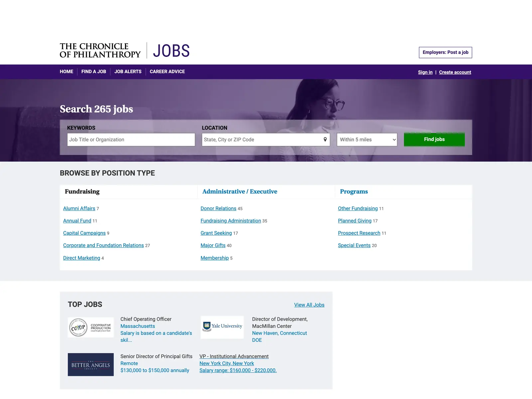
Task: Open the Yale University logo thumbnail
Action: coord(222,327)
